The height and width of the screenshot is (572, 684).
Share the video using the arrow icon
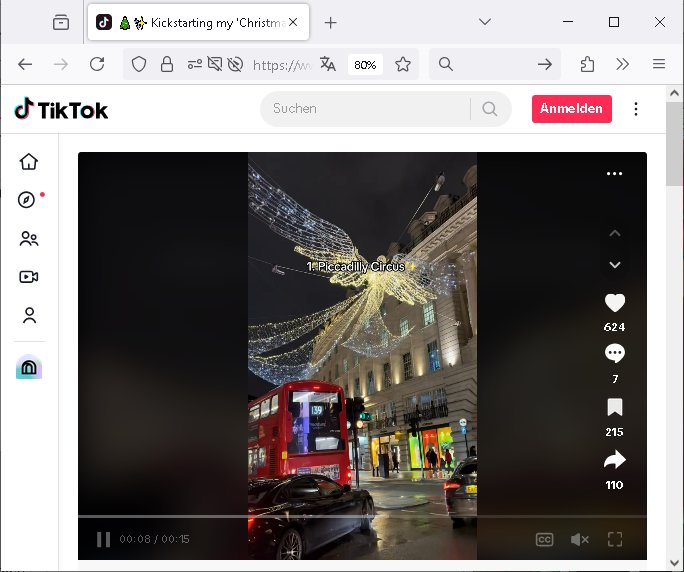tap(614, 460)
